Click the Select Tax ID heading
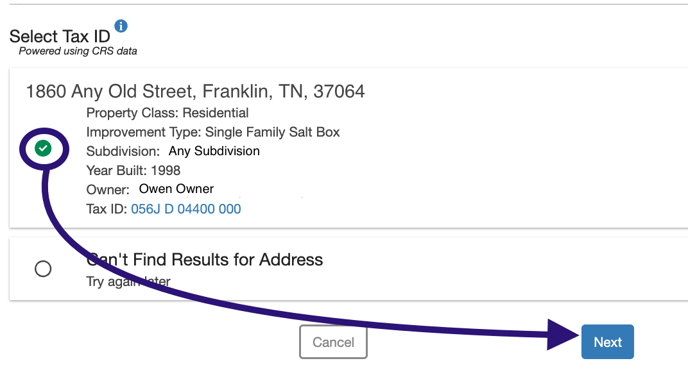 [x=60, y=36]
